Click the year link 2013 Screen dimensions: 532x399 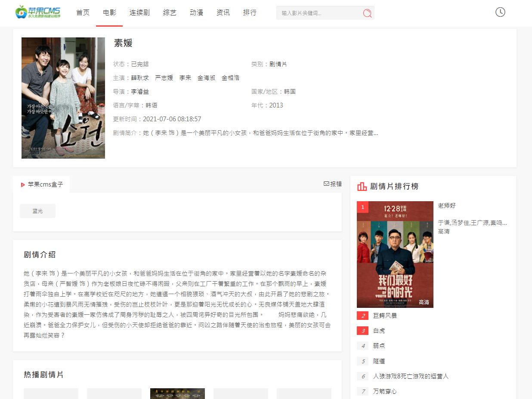pos(277,105)
